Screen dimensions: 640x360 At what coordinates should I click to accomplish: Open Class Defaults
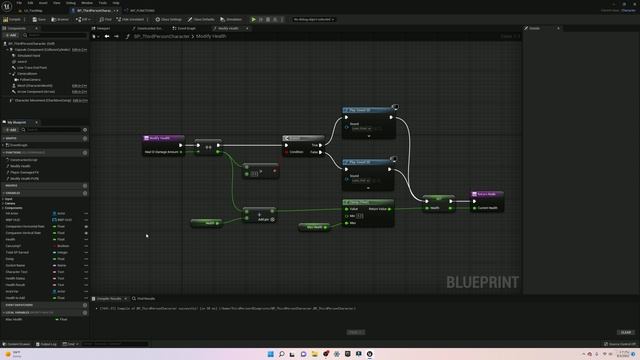click(x=201, y=19)
